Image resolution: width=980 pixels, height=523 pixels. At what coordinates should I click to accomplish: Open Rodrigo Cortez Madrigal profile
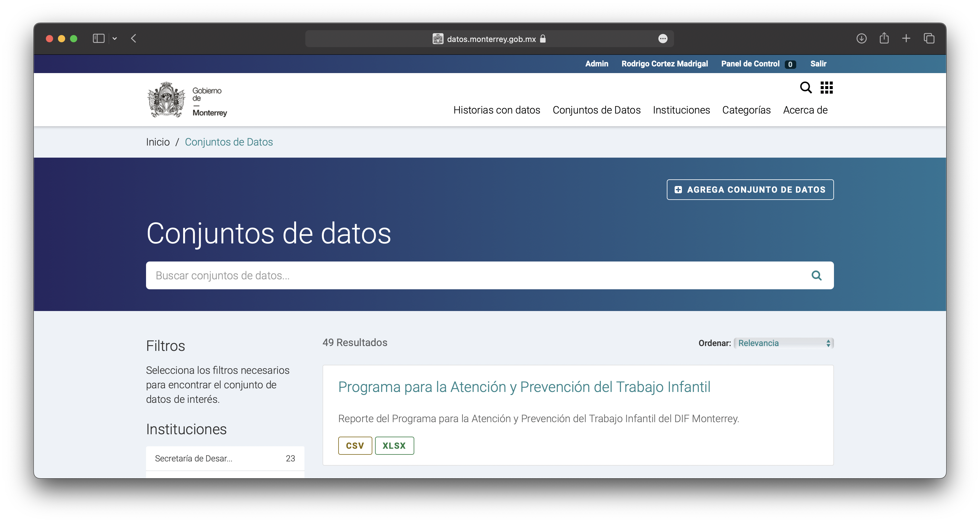(x=665, y=64)
